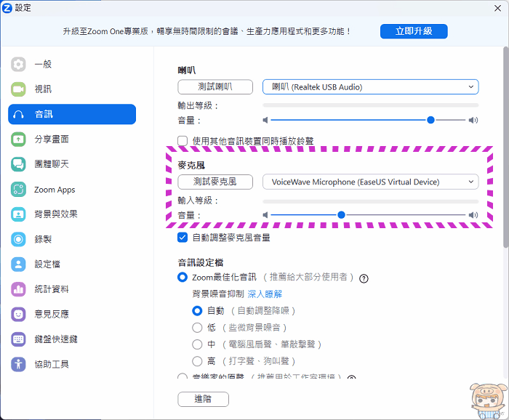This screenshot has height=420, width=509.
Task: Click the profile person icon beside 設定檔
Action: (x=18, y=264)
